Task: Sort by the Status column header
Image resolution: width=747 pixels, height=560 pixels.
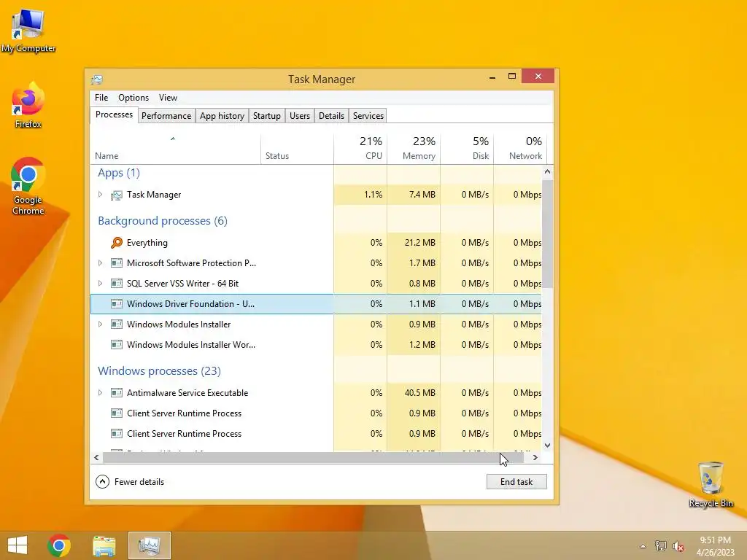Action: pyautogui.click(x=298, y=149)
